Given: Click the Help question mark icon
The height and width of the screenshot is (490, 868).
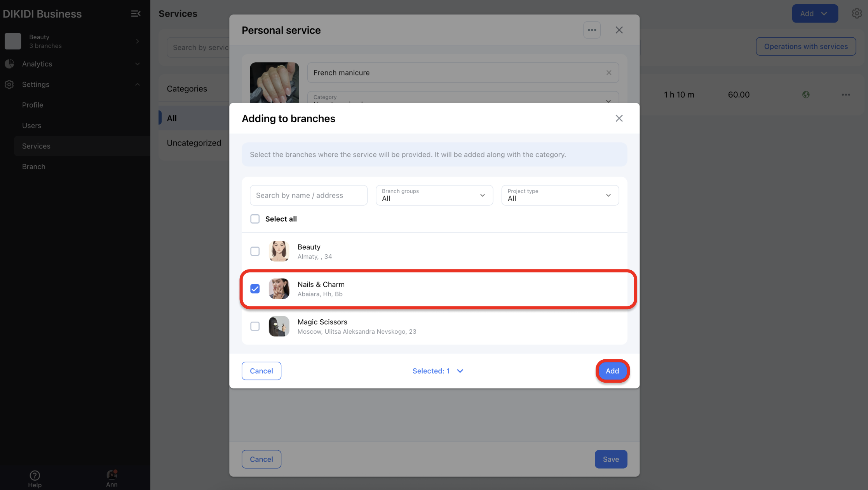Looking at the screenshot, I should [x=35, y=475].
